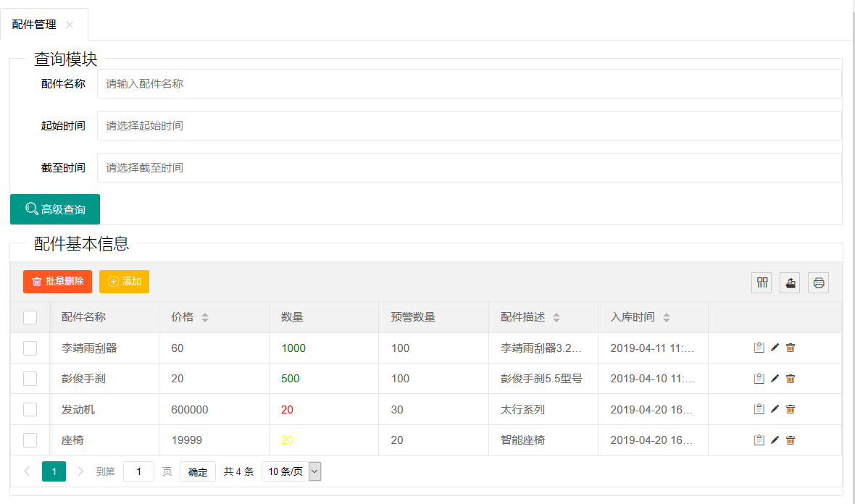Delete the 发动机 row via trash icon
Screen dimensions: 855x504
pos(791,409)
